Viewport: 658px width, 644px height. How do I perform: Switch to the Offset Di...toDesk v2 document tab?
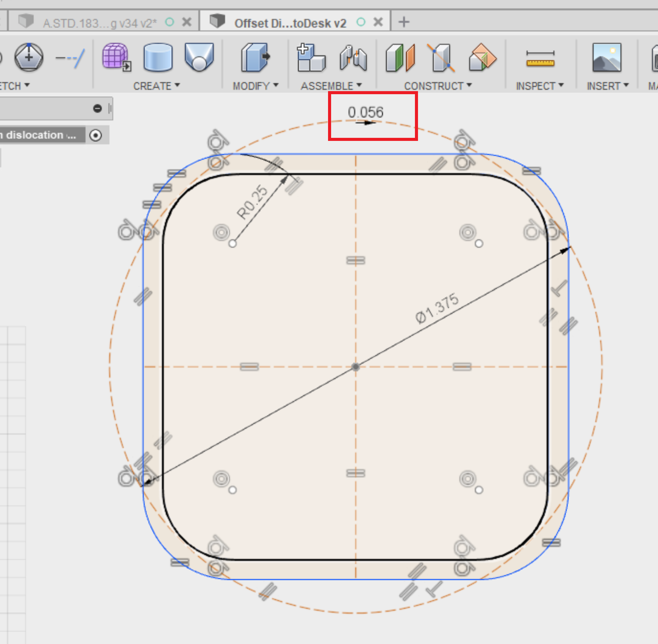click(291, 22)
